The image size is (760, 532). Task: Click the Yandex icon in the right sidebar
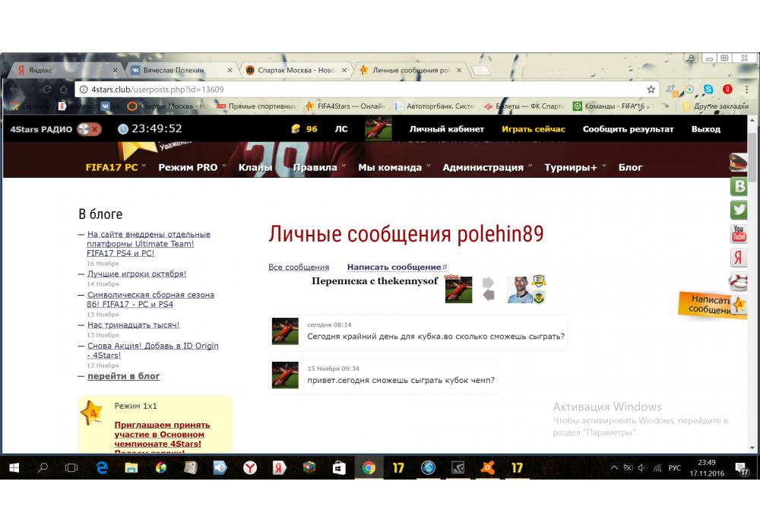tap(739, 258)
